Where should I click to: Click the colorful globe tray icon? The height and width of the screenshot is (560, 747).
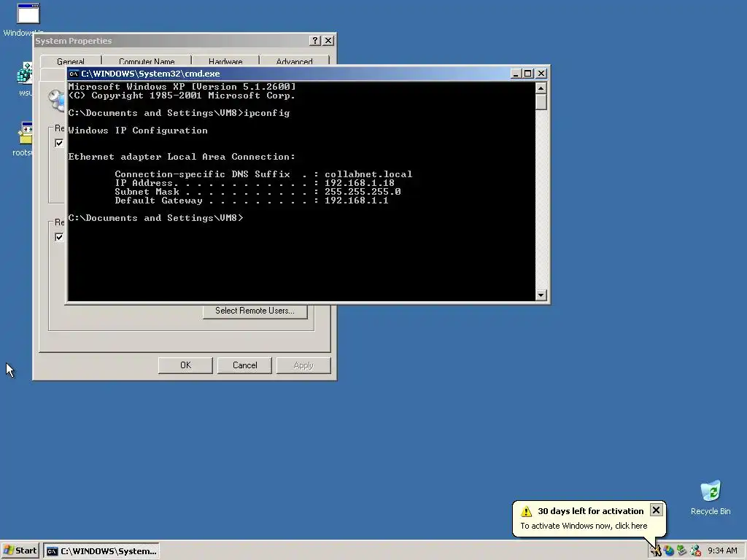[x=669, y=551]
